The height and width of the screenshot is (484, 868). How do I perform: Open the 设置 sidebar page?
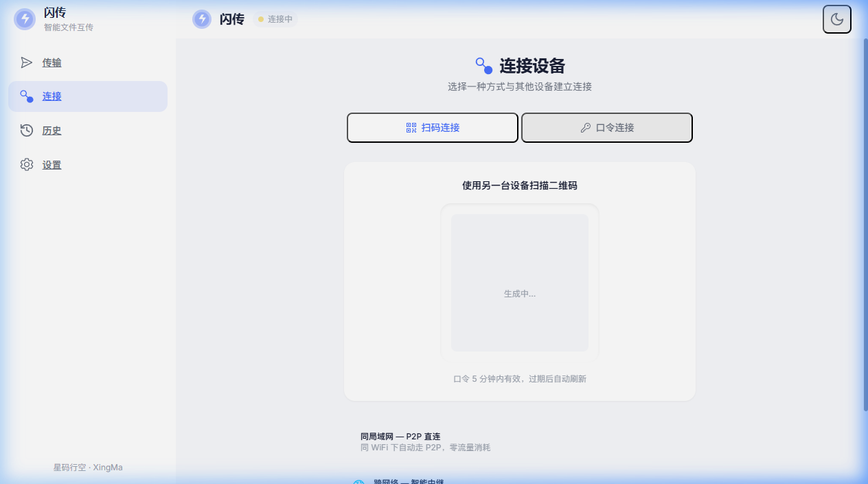pyautogui.click(x=88, y=165)
